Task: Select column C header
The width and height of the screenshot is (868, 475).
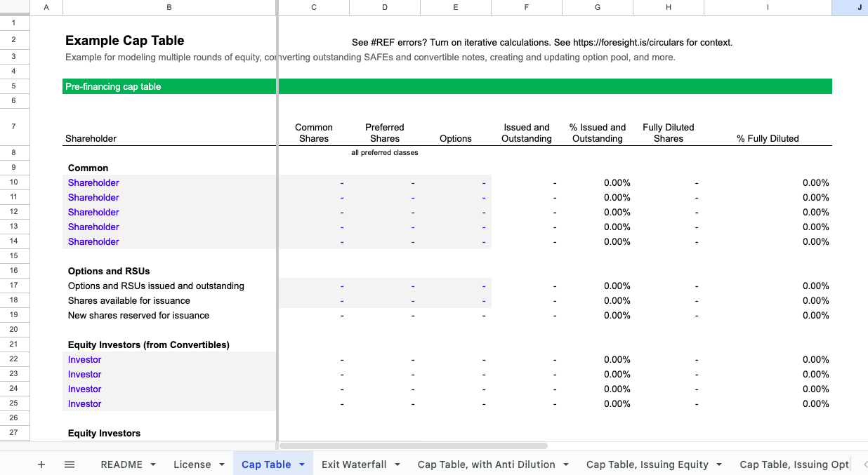Action: (x=314, y=7)
